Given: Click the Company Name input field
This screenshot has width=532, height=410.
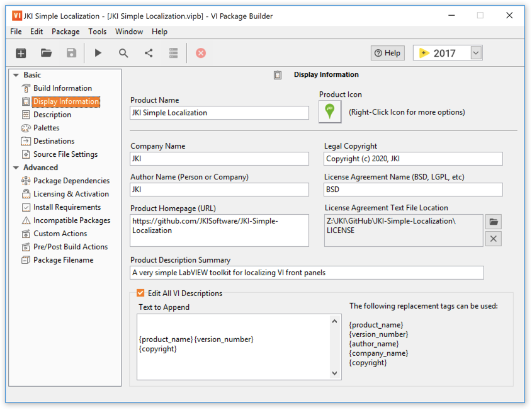Looking at the screenshot, I should [x=219, y=159].
